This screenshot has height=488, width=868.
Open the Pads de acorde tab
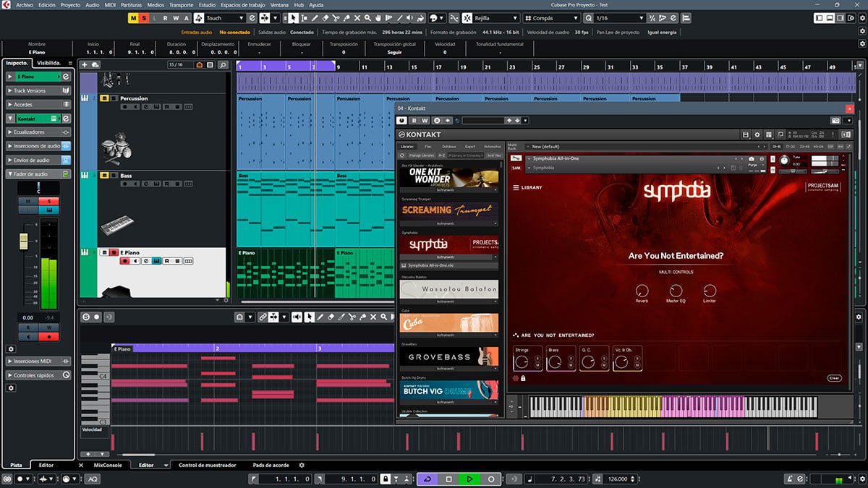pos(271,465)
